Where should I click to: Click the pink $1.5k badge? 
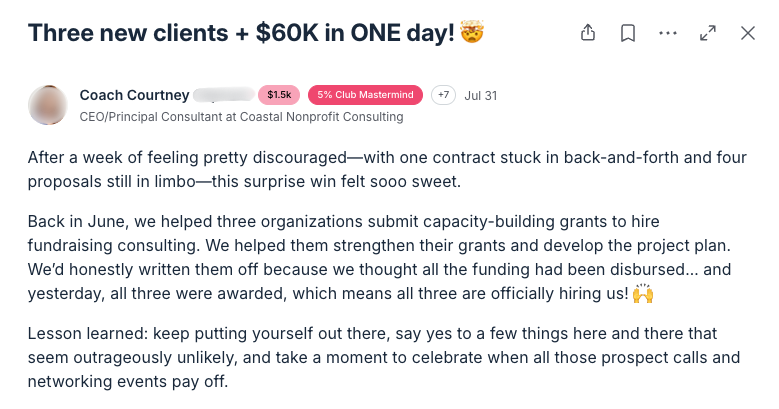(279, 95)
